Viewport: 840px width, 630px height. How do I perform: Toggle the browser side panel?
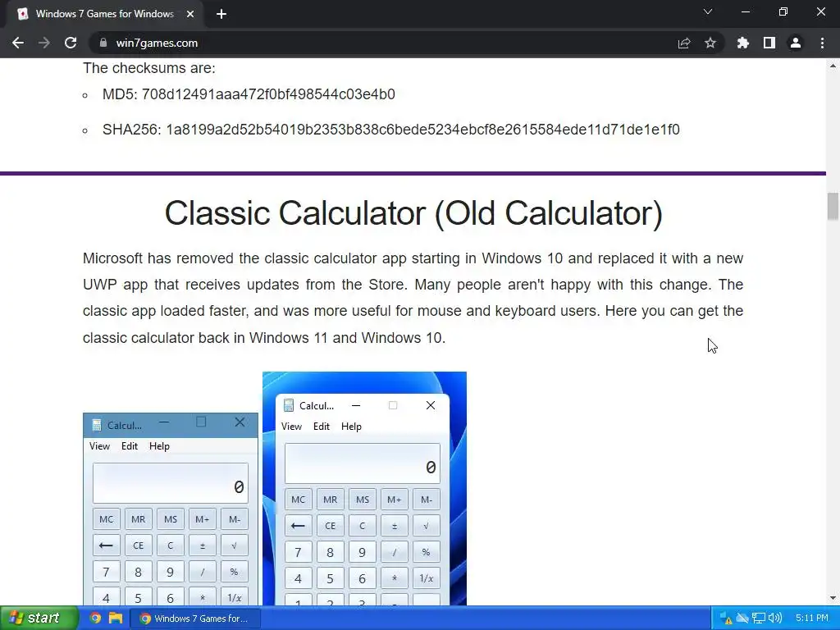(769, 43)
